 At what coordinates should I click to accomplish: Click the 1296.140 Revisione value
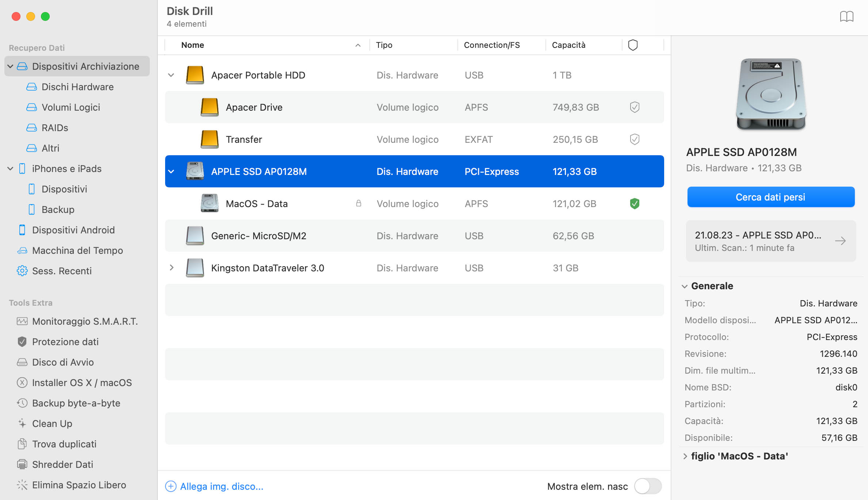coord(838,354)
